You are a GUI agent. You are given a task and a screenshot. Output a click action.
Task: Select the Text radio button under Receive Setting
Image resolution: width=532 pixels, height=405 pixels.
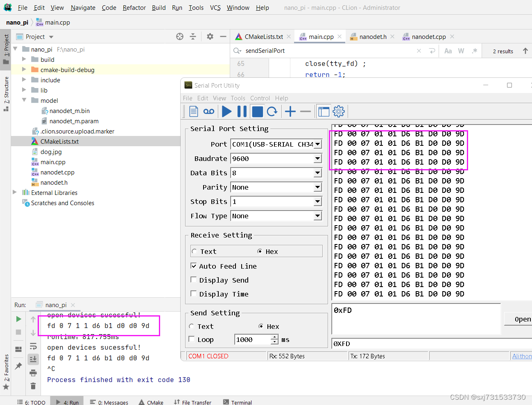[x=195, y=251]
